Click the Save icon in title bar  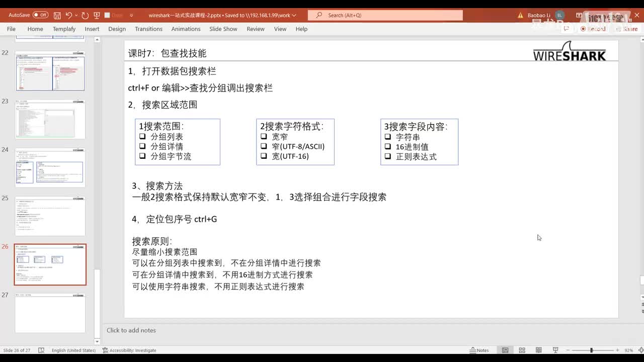[57, 16]
